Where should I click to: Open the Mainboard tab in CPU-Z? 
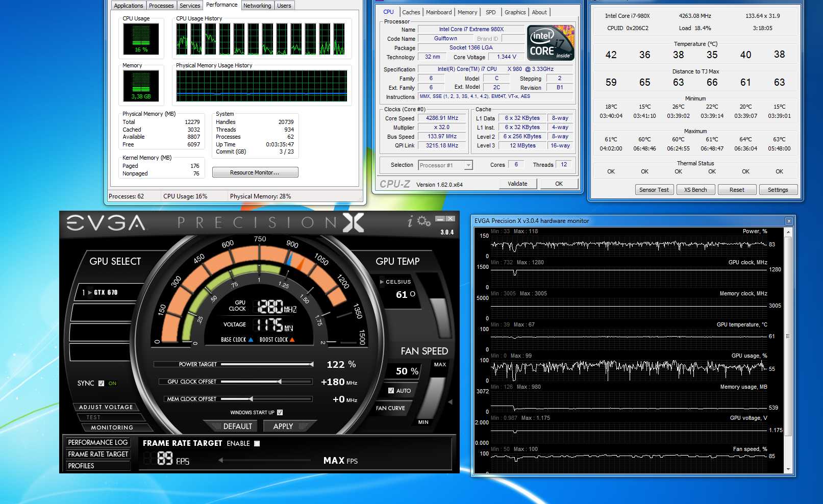[x=439, y=12]
